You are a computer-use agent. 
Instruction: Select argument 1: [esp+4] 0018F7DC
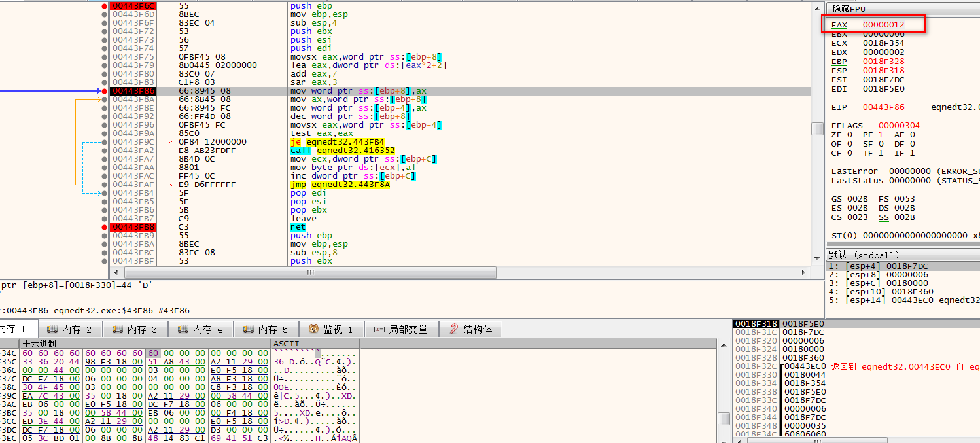point(903,266)
